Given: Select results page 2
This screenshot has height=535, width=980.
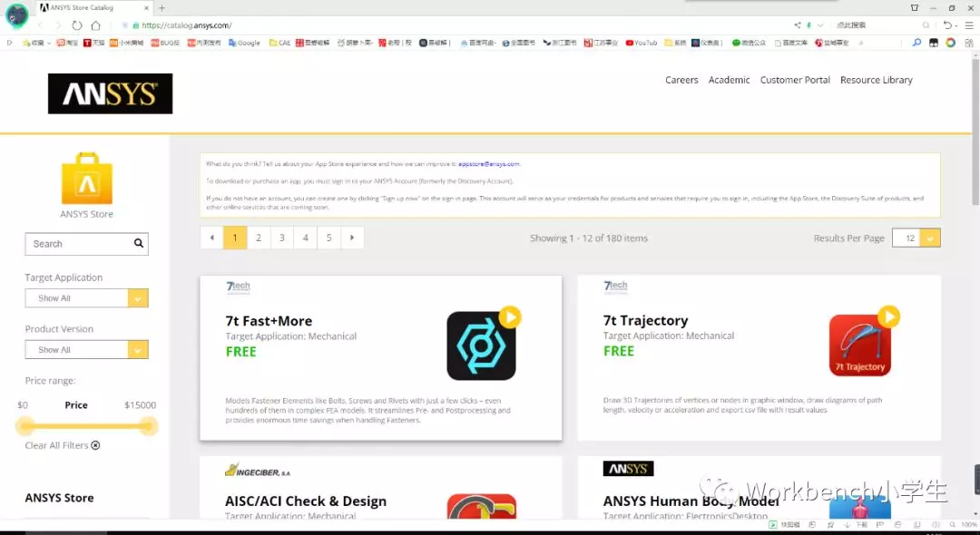Looking at the screenshot, I should [259, 238].
